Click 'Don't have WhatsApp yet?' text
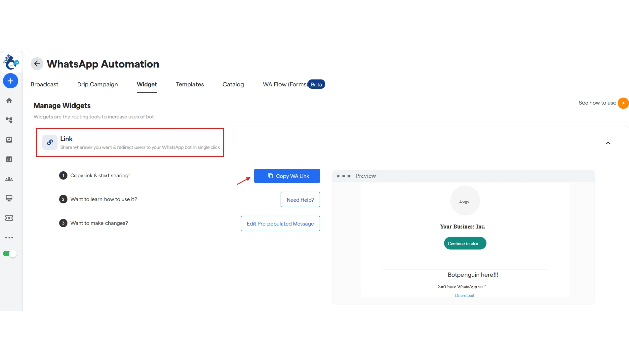This screenshot has height=364, width=629. coord(461,287)
